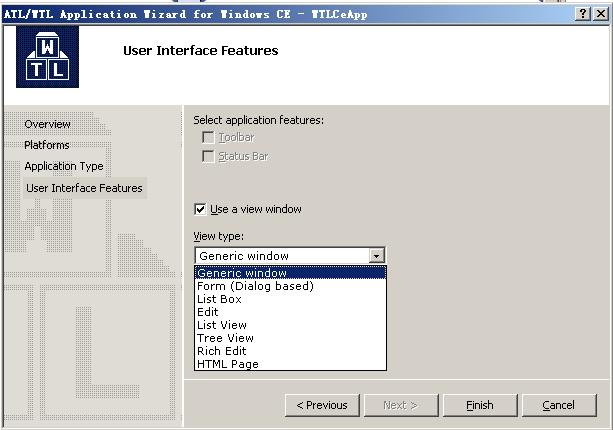Click Finish to create project
Image resolution: width=613 pixels, height=430 pixels.
pos(480,405)
